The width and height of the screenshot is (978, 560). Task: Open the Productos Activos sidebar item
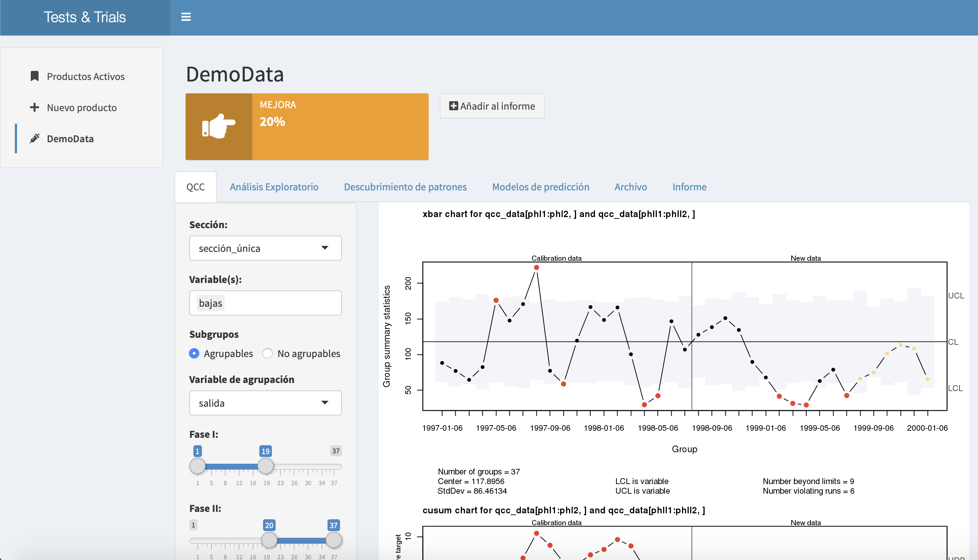pos(85,77)
